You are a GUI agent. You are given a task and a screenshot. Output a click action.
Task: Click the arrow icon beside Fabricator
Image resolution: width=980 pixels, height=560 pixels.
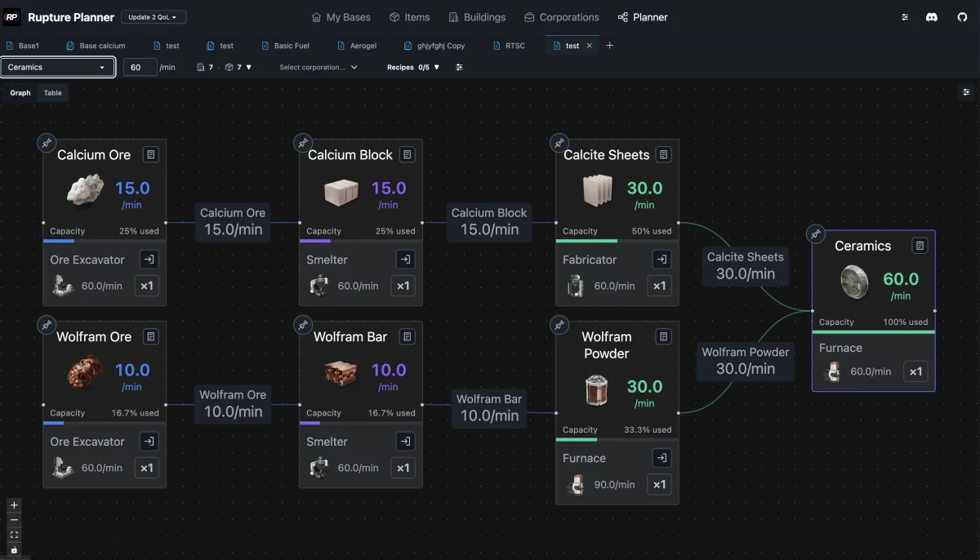click(662, 260)
